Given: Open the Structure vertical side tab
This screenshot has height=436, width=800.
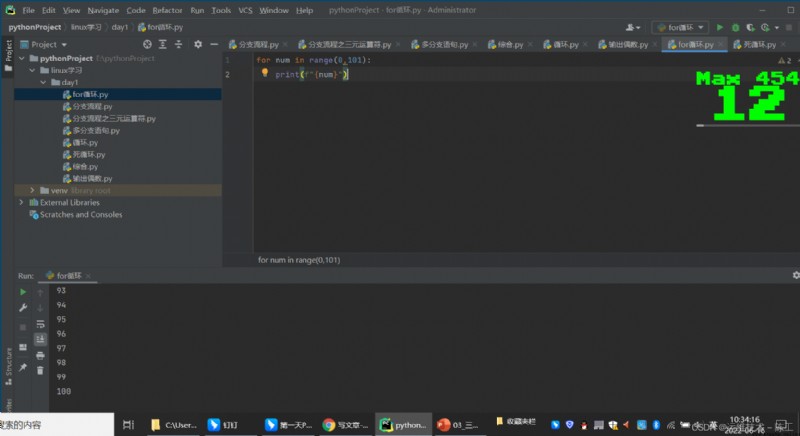Looking at the screenshot, I should (x=8, y=366).
